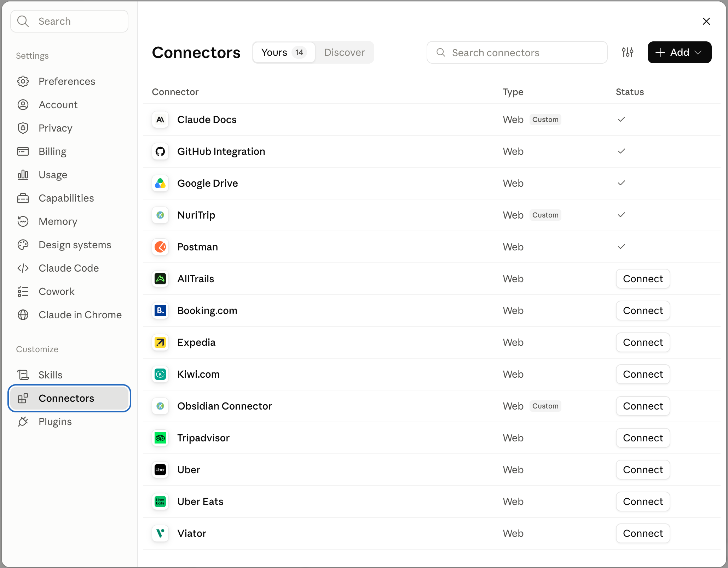728x568 pixels.
Task: Click the Claude Docs connector icon
Action: click(160, 120)
